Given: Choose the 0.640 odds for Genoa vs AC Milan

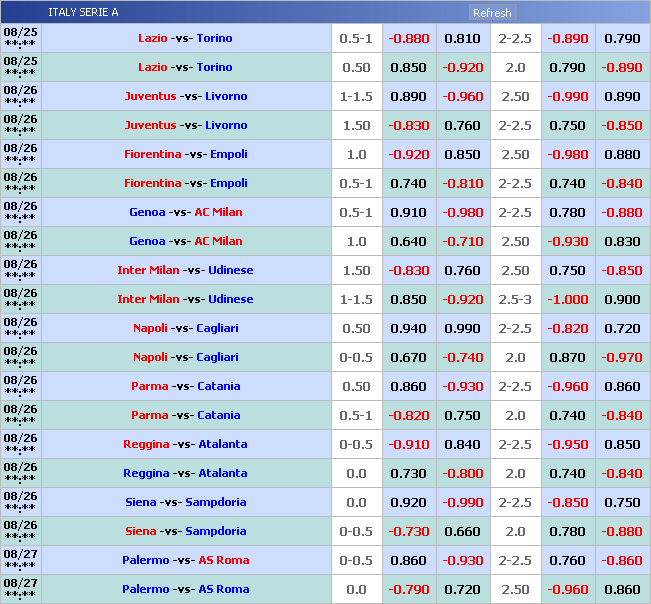Looking at the screenshot, I should tap(409, 241).
